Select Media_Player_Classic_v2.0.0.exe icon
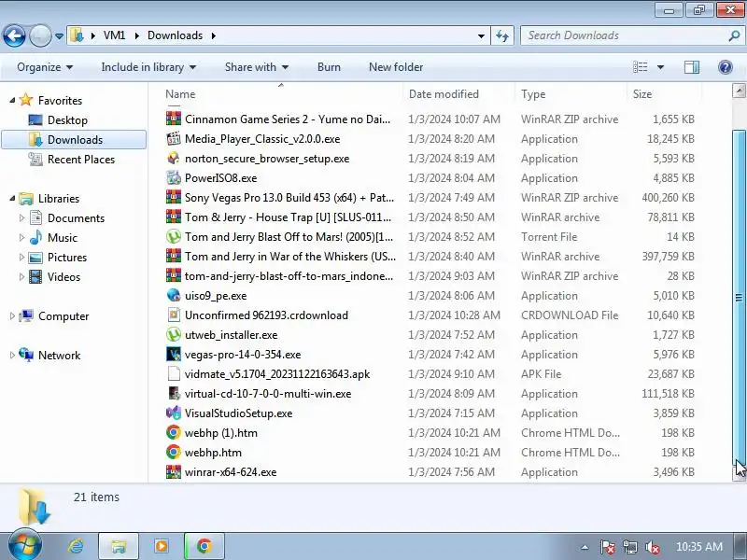Viewport: 747px width, 560px height. [174, 138]
